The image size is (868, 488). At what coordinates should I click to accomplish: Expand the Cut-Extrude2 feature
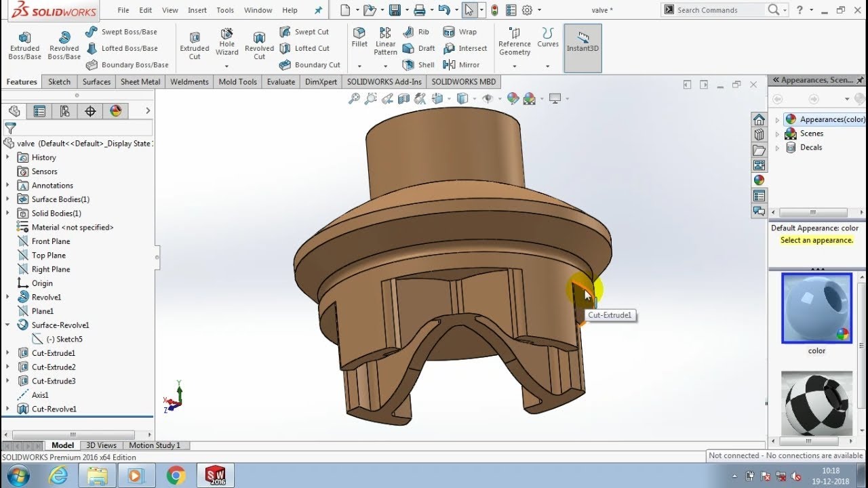click(x=7, y=367)
